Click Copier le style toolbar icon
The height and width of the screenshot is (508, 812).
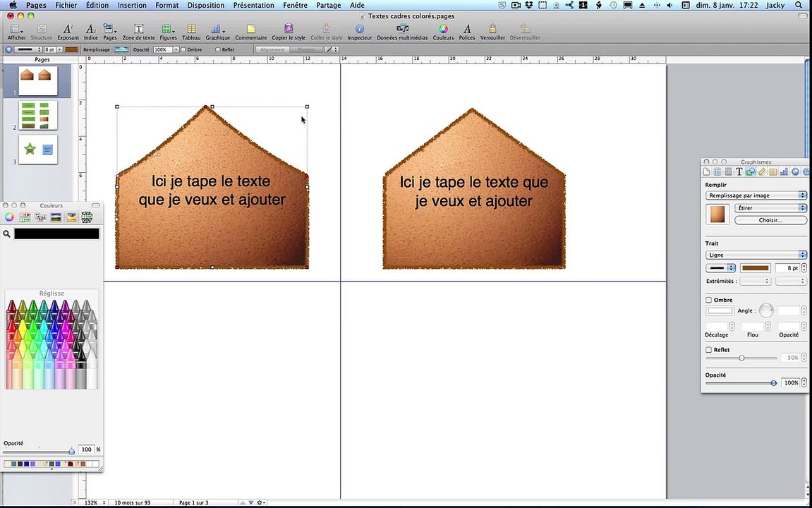point(289,32)
